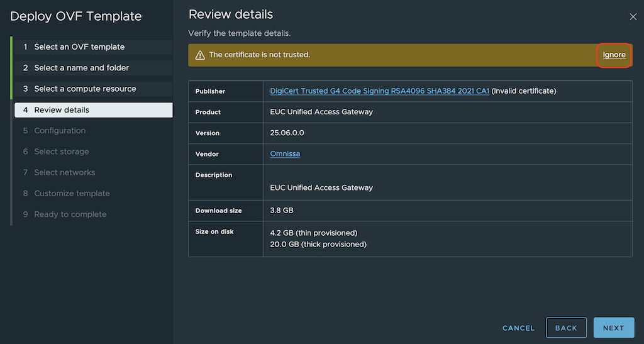Select the Configuration step in the sidebar
644x344 pixels.
tap(60, 131)
